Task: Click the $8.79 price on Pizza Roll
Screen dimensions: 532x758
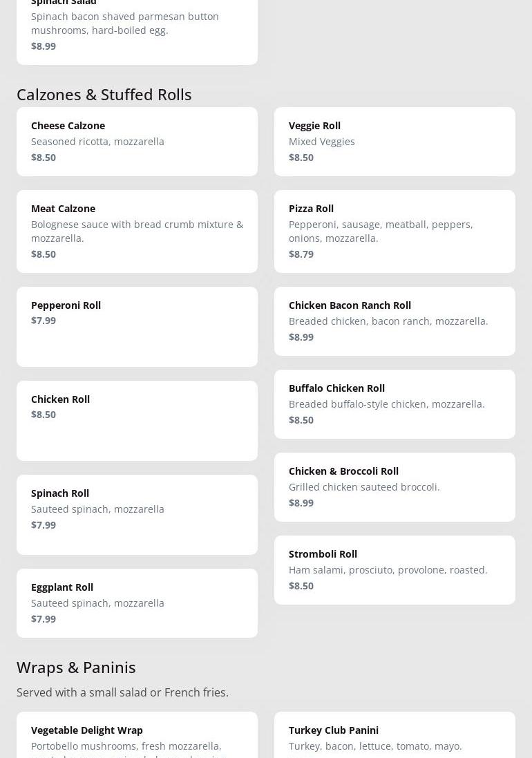Action: coord(301,254)
